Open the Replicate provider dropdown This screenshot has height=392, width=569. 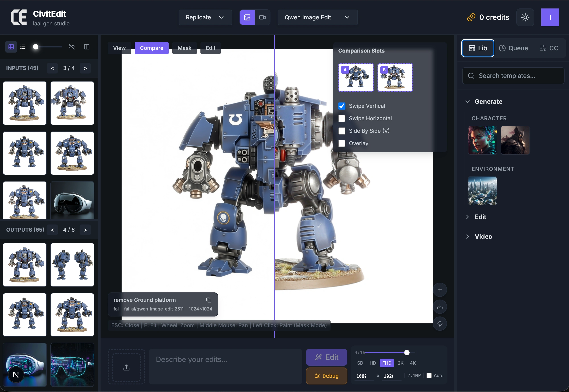205,17
